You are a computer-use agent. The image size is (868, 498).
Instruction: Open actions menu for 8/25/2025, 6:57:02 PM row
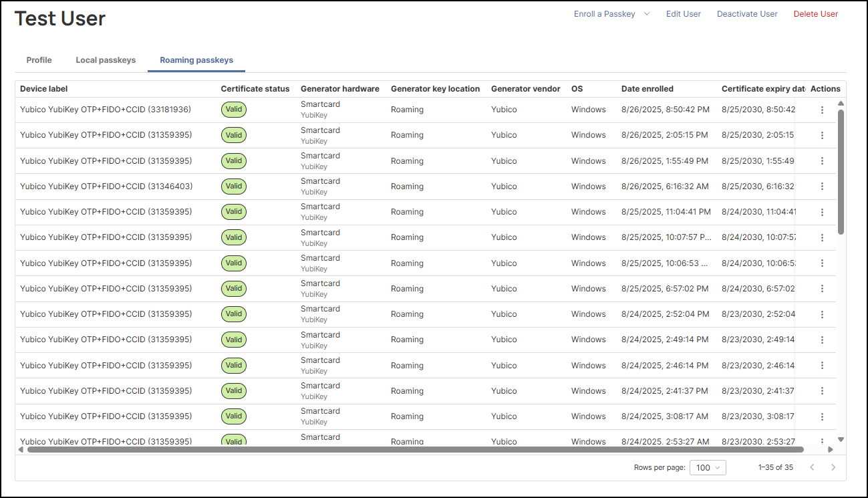tap(822, 289)
